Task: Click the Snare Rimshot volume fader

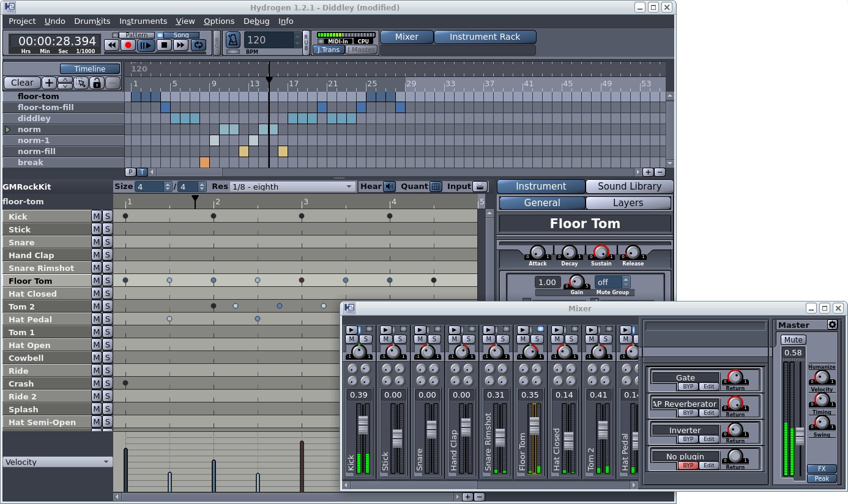Action: point(500,438)
